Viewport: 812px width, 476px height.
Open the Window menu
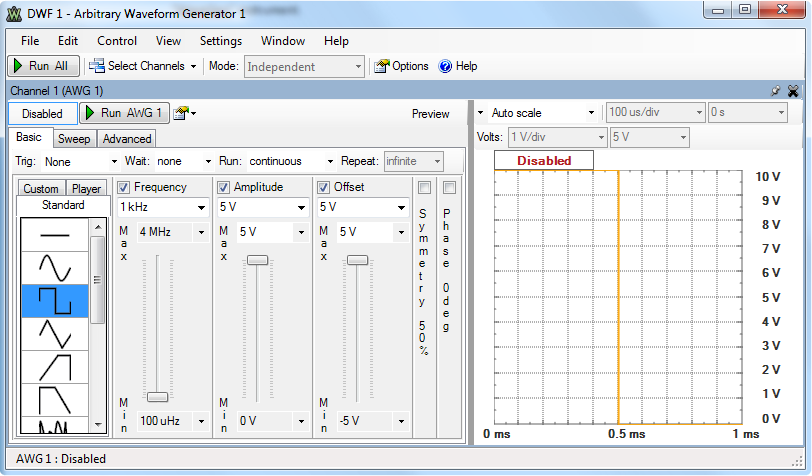283,41
